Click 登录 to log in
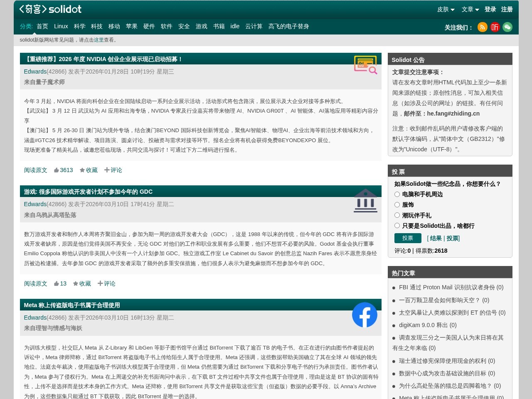 [x=490, y=9]
